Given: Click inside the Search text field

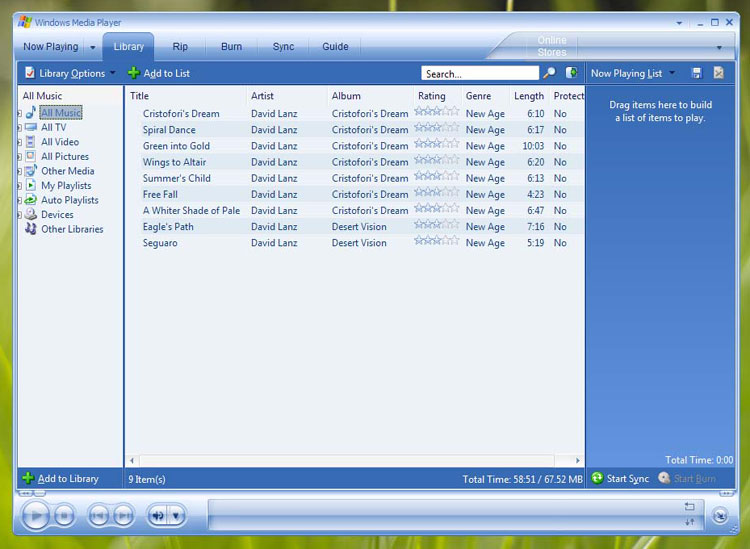Looking at the screenshot, I should pyautogui.click(x=479, y=73).
